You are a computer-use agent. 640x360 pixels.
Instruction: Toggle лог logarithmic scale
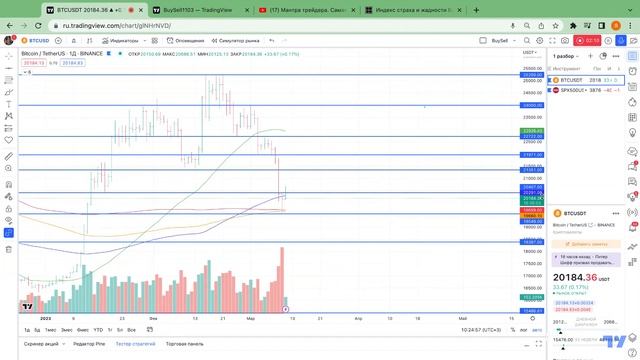pos(524,330)
